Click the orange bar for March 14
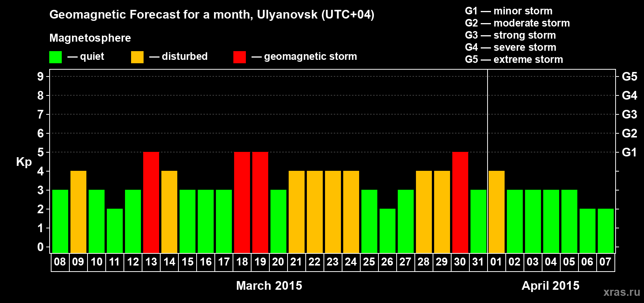This screenshot has height=303, width=644. pos(169,212)
